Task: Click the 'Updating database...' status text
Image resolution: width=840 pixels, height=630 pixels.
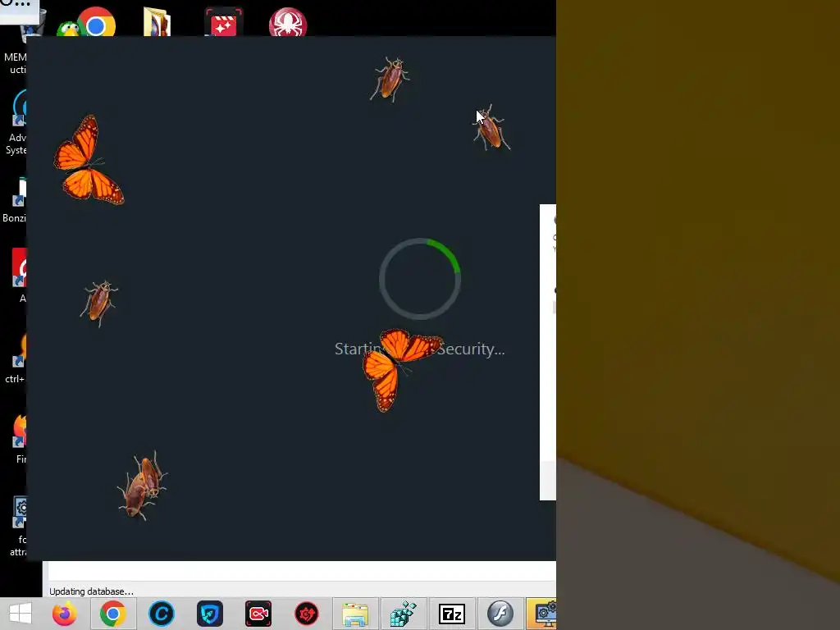Action: click(91, 591)
